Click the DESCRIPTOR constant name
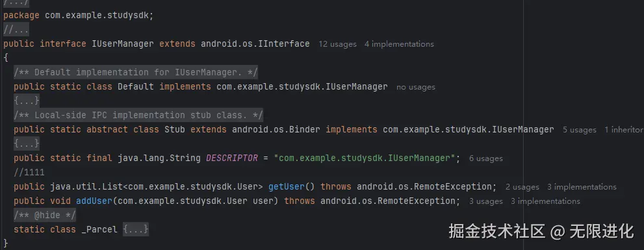644x250 pixels. pos(231,158)
